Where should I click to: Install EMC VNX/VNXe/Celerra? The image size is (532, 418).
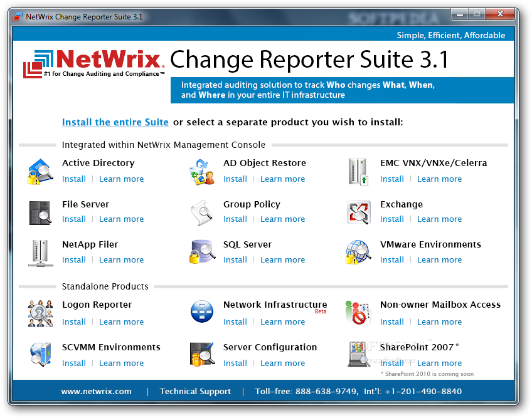(x=392, y=179)
